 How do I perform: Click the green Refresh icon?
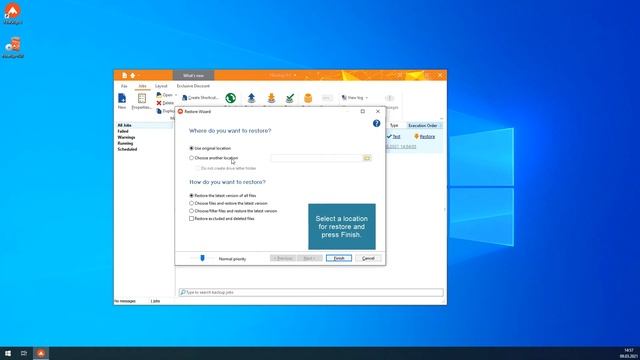[x=231, y=98]
